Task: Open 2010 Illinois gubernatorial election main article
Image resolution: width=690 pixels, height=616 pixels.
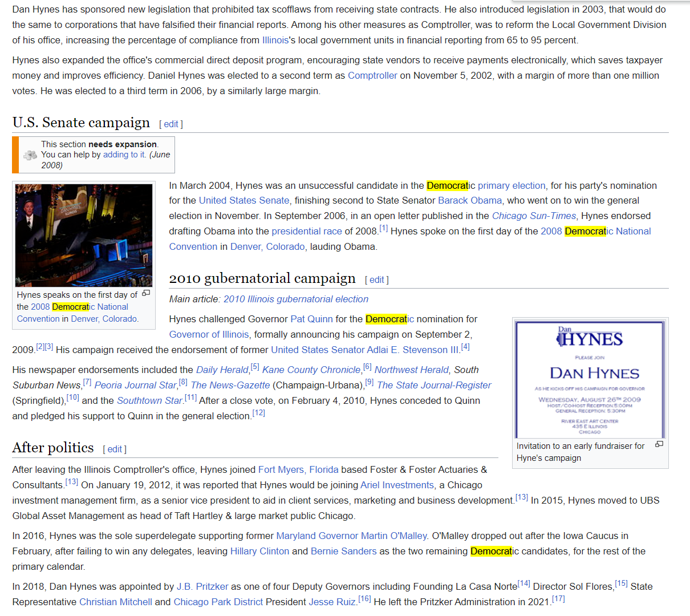Action: pyautogui.click(x=296, y=299)
